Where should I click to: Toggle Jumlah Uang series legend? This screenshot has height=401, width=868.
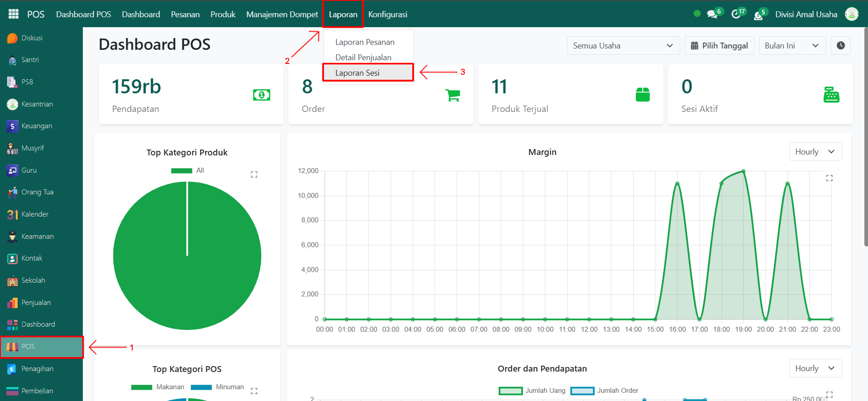532,391
